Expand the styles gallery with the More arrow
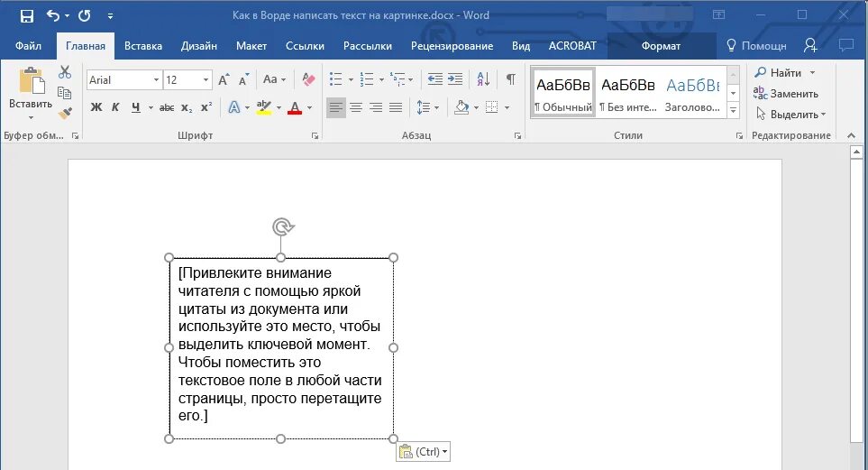Screen dimensions: 868x470 [x=733, y=110]
